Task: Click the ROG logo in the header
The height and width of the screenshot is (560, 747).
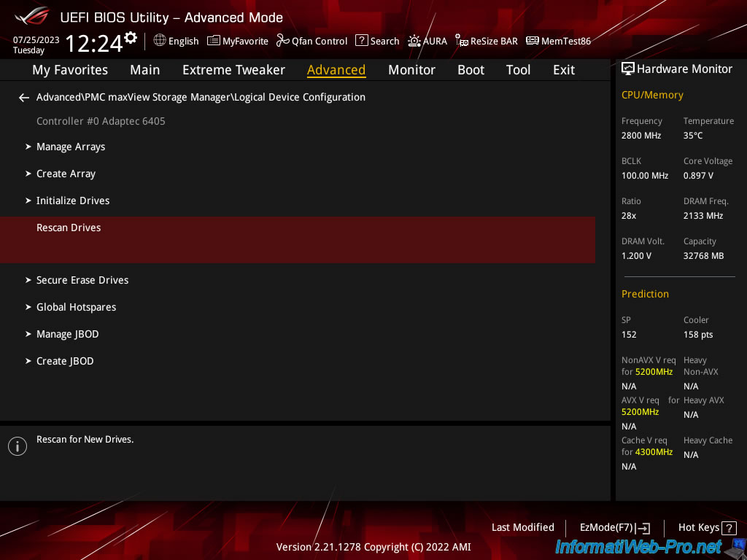Action: coord(31,16)
